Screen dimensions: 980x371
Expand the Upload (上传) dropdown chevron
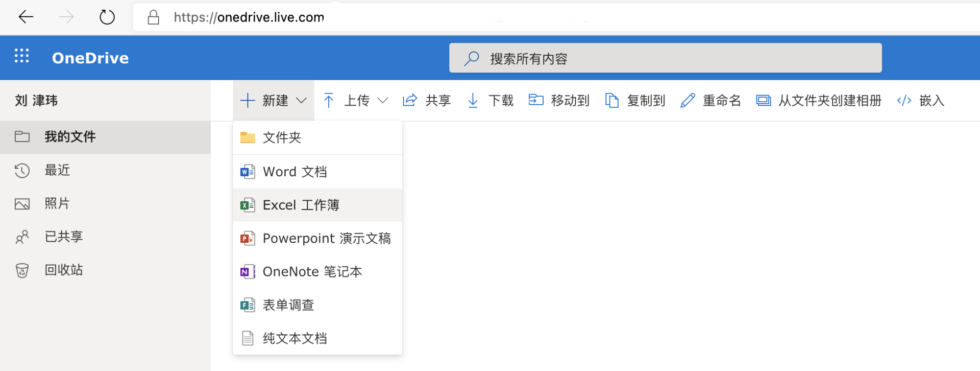[x=382, y=101]
